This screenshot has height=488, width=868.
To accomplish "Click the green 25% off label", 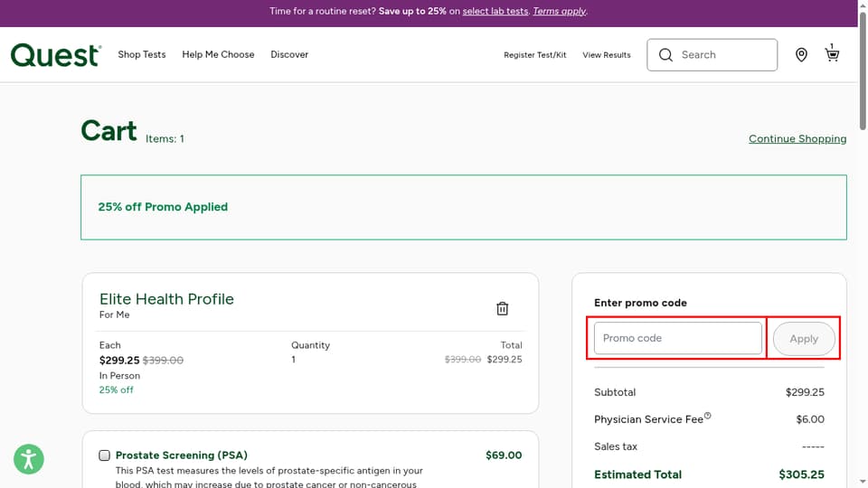I will pos(117,390).
